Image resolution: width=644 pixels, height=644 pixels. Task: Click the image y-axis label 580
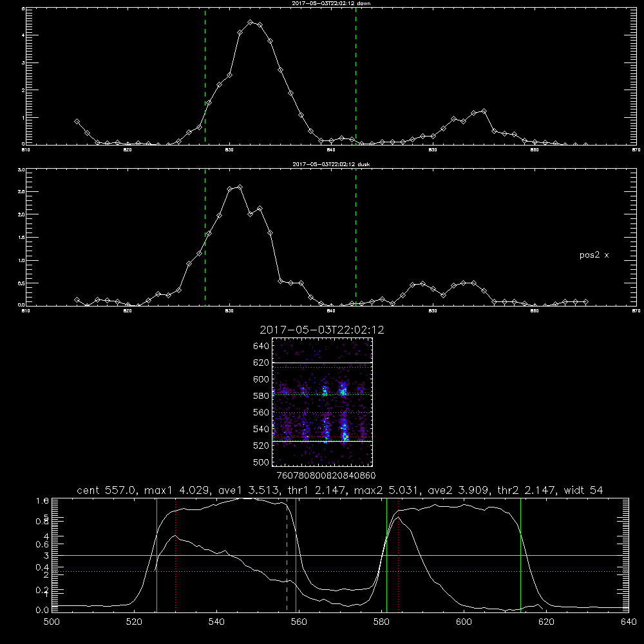click(x=261, y=396)
